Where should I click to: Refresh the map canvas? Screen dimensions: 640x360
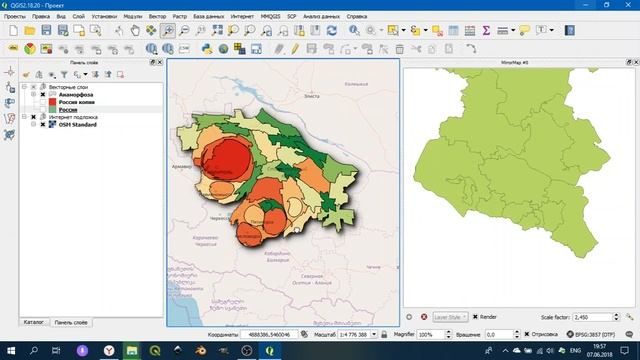pyautogui.click(x=332, y=31)
